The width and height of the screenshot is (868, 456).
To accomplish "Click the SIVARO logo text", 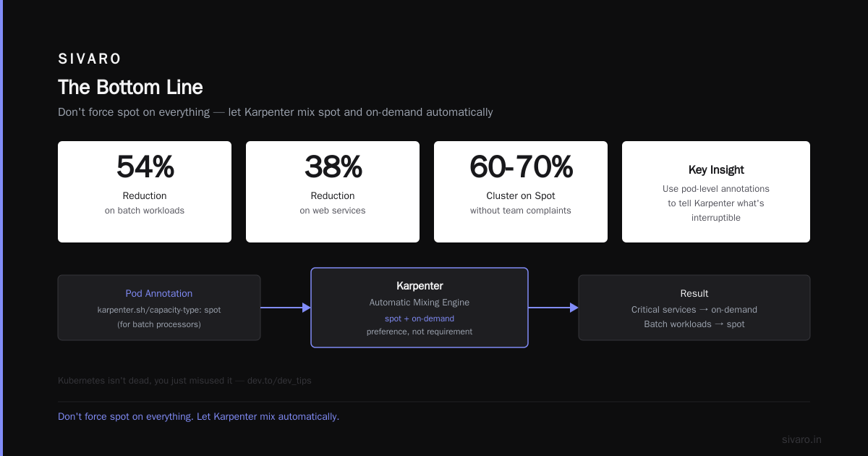I will coord(90,59).
